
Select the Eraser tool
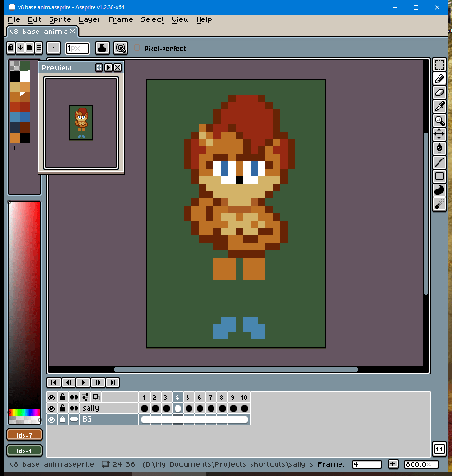point(439,93)
